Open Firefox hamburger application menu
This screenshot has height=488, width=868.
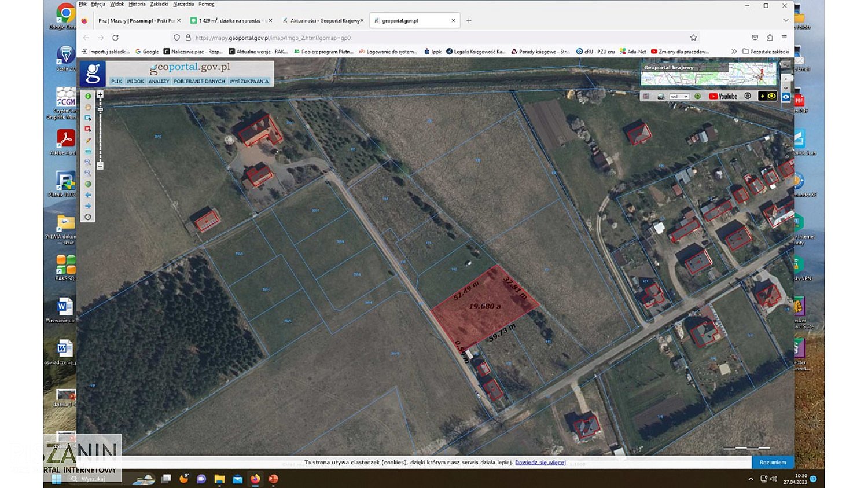(784, 38)
